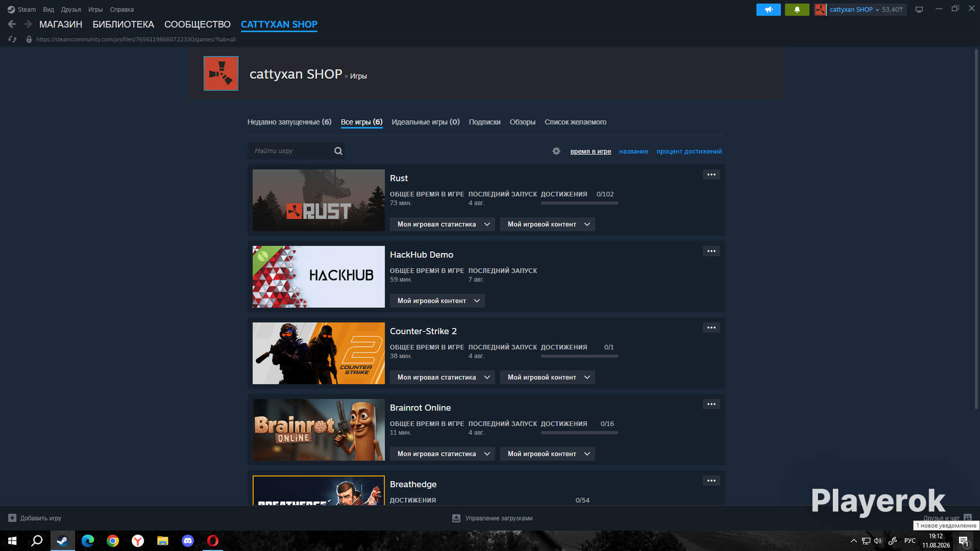Open the three-dot menu for Breathedge
The width and height of the screenshot is (980, 551).
(712, 481)
